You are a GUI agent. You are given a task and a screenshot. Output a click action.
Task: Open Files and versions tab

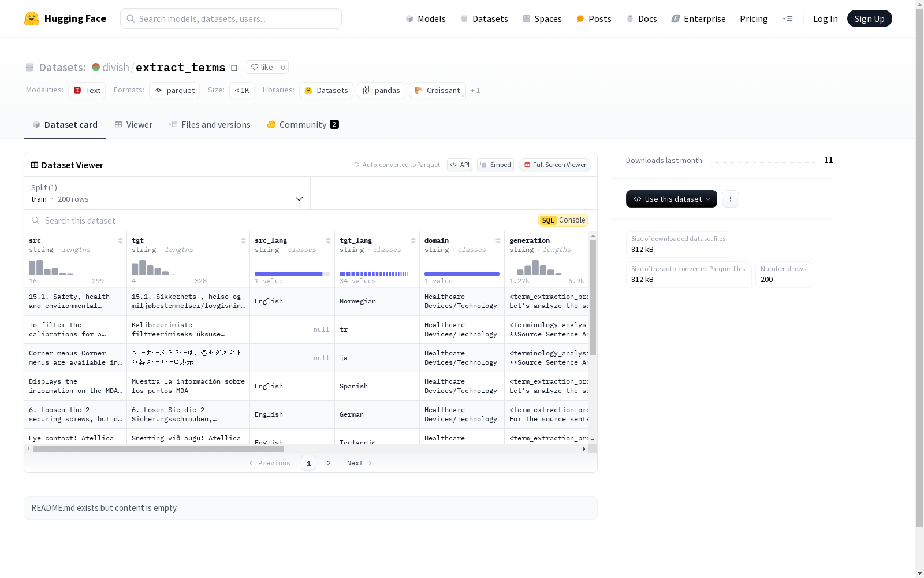tap(210, 125)
